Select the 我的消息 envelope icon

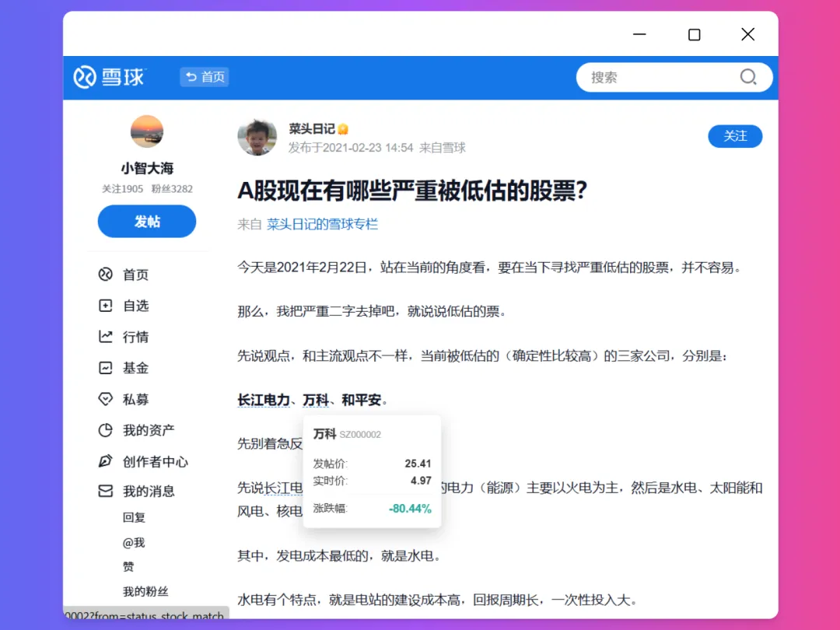[x=106, y=491]
